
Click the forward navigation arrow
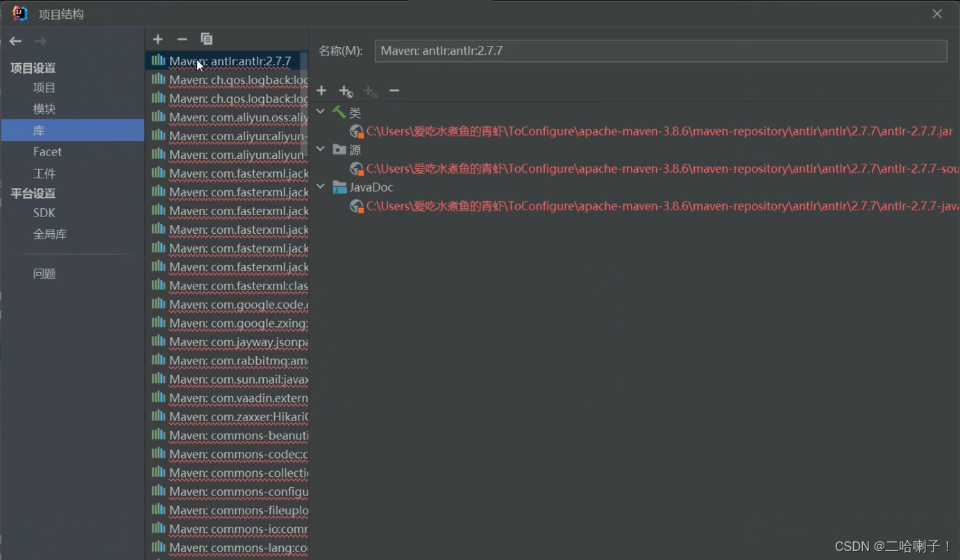click(x=40, y=41)
